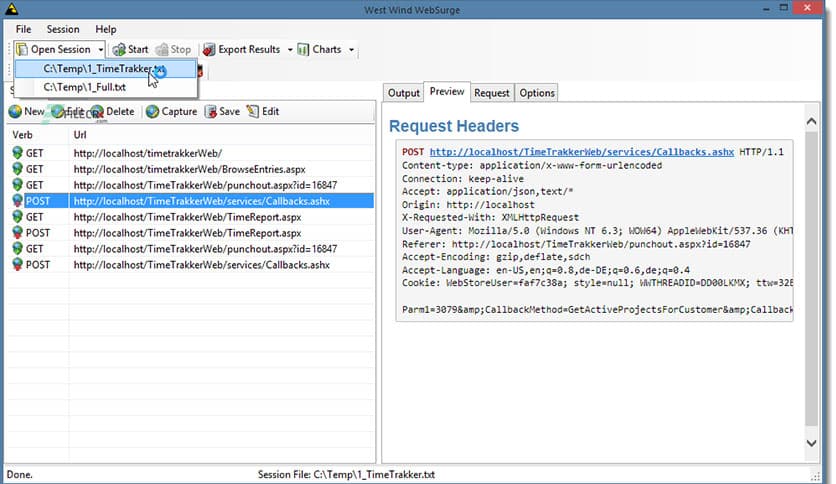Viewport: 836px width, 484px height.
Task: Click the User-Agent header line
Action: click(597, 231)
